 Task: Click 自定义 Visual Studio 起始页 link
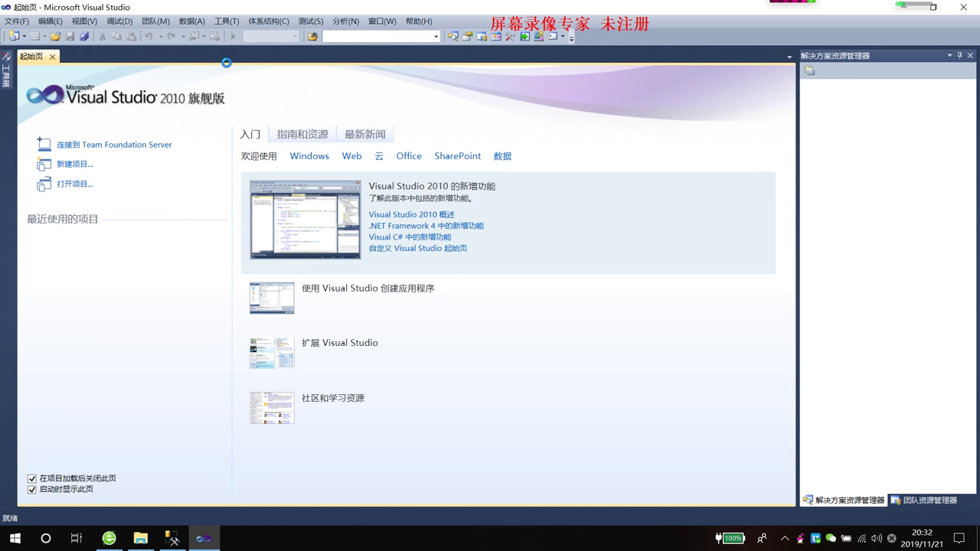(418, 248)
